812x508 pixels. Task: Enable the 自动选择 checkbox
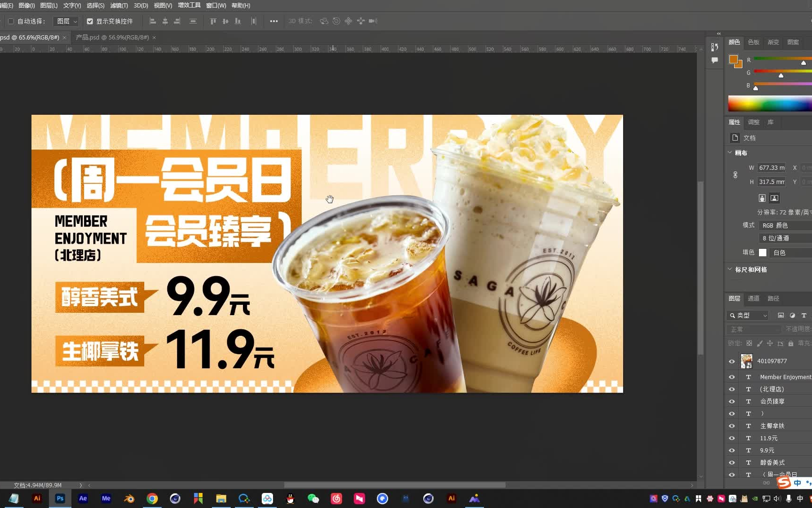point(11,21)
